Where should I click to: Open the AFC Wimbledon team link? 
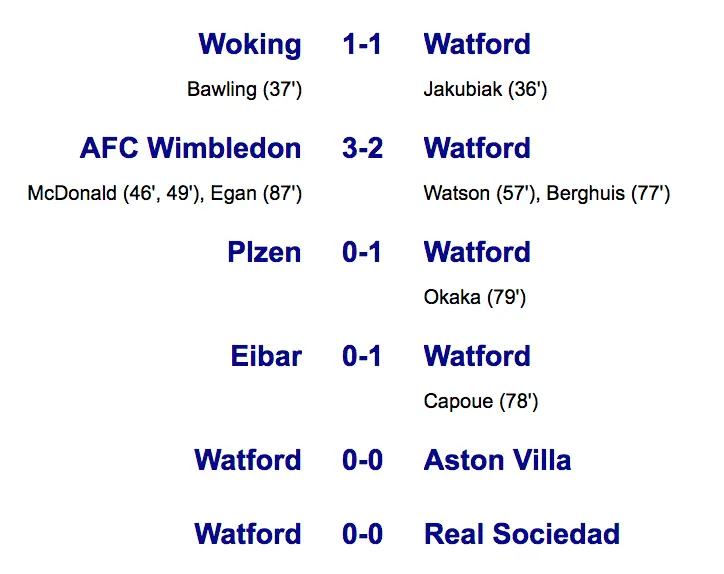[x=190, y=149]
